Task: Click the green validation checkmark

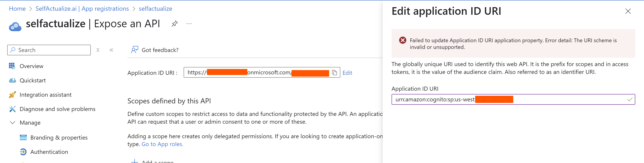Action: click(x=629, y=99)
